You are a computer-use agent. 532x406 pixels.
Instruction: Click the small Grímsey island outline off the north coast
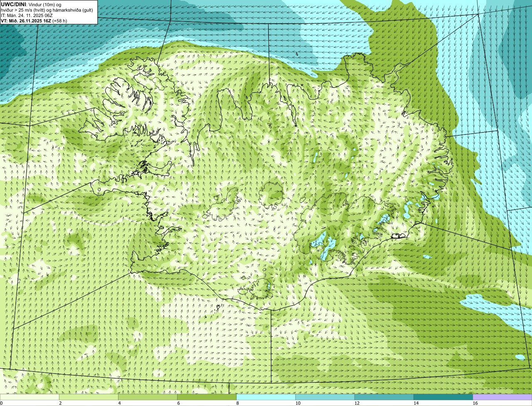coord(298,53)
